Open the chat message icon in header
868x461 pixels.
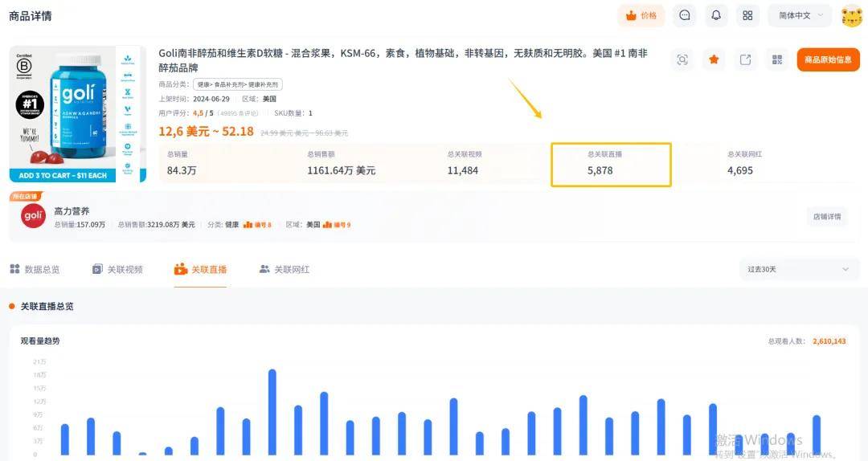685,15
